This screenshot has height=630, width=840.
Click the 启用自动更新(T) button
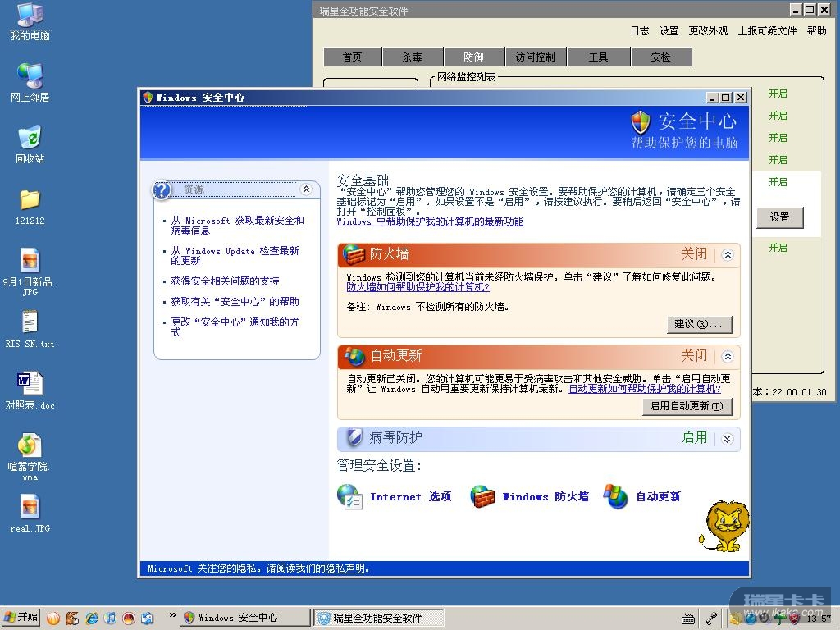(x=687, y=406)
